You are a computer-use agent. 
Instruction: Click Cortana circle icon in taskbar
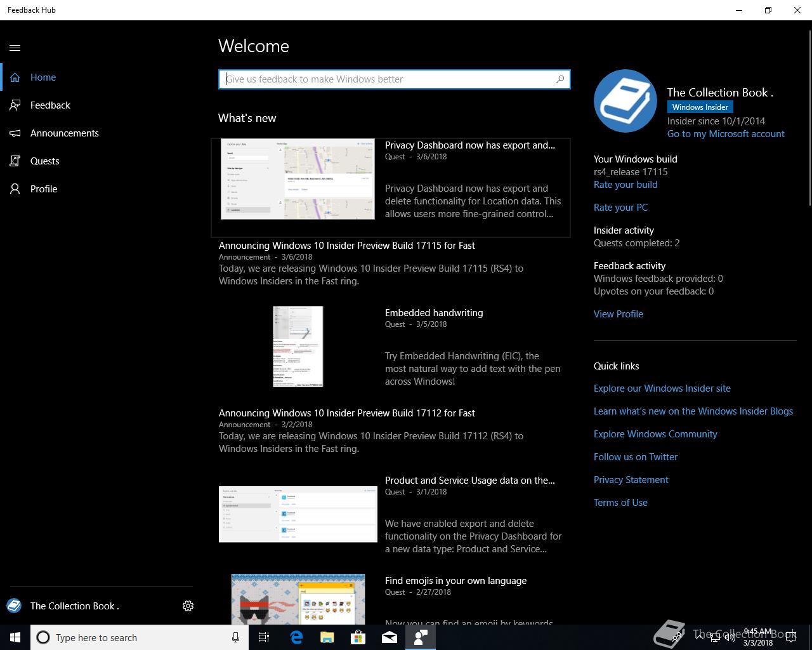tap(43, 637)
